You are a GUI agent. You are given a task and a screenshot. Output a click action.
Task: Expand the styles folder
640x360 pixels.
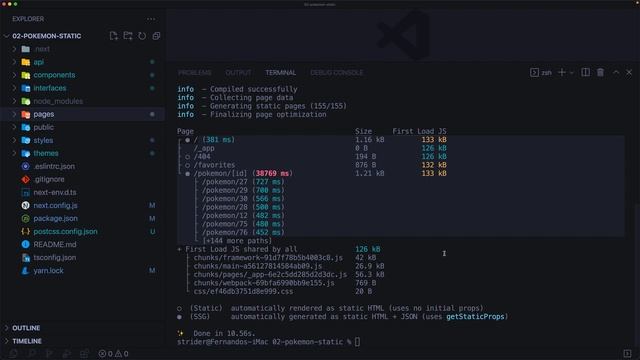pyautogui.click(x=14, y=140)
